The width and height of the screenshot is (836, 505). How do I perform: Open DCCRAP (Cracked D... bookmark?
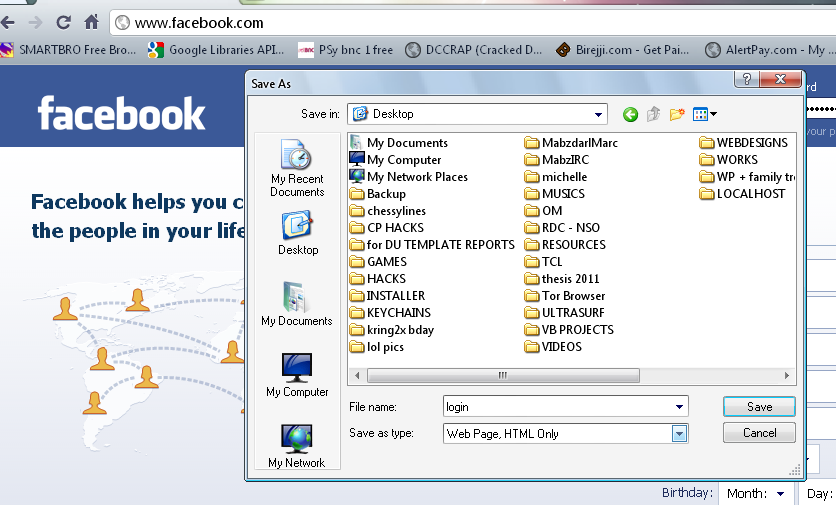point(473,50)
